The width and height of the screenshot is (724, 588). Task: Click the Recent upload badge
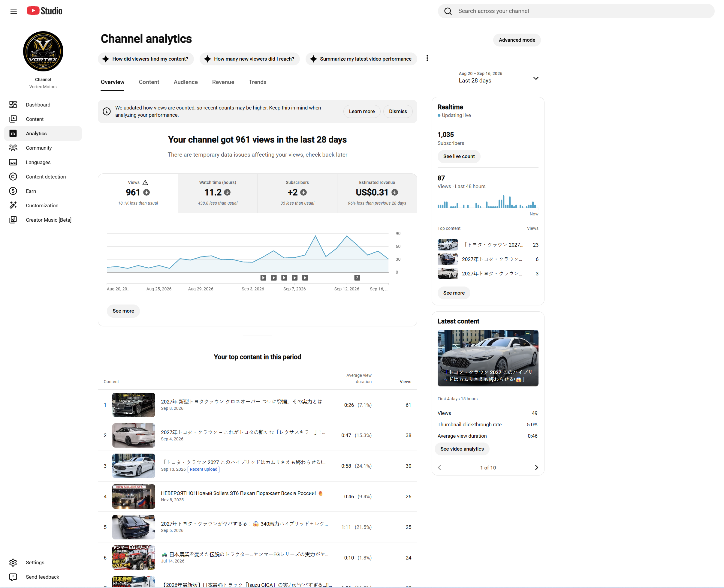point(204,469)
